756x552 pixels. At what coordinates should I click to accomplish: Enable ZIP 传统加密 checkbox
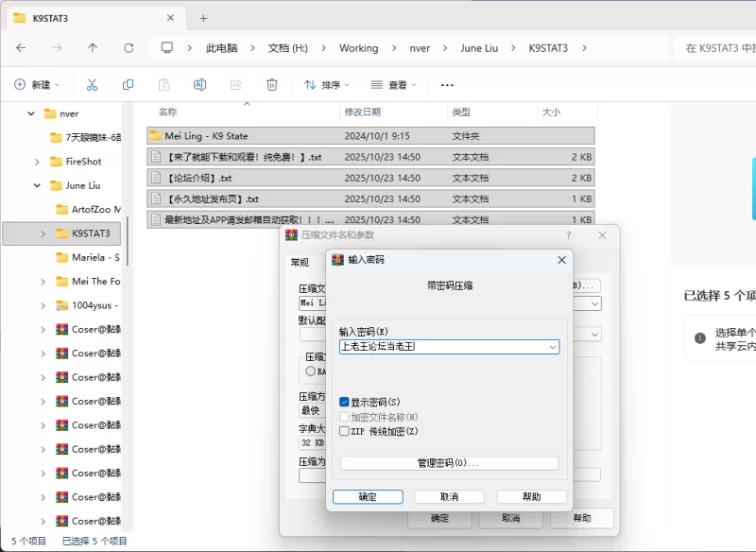coord(344,431)
